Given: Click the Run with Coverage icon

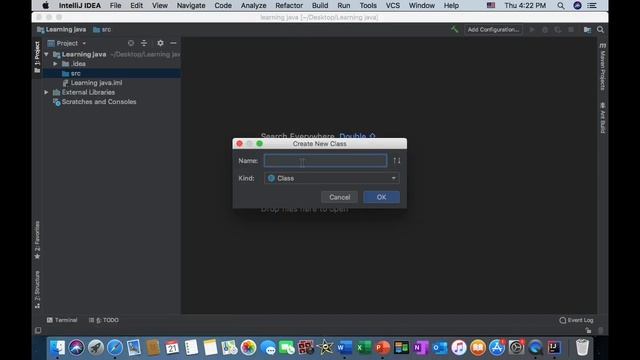Looking at the screenshot, I should point(558,29).
